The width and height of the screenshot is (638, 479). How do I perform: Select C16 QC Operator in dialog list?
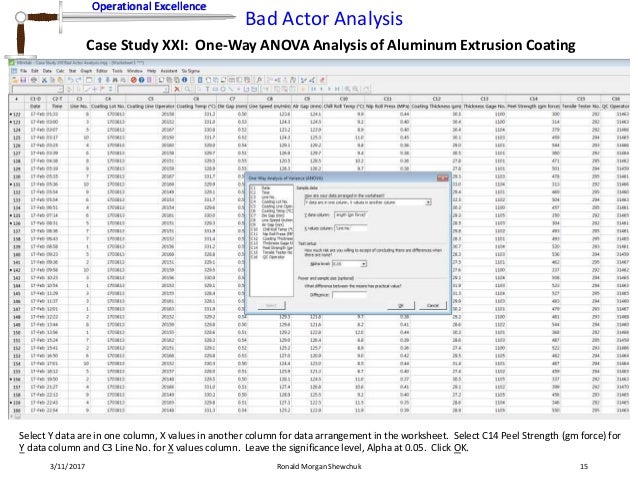pyautogui.click(x=269, y=257)
